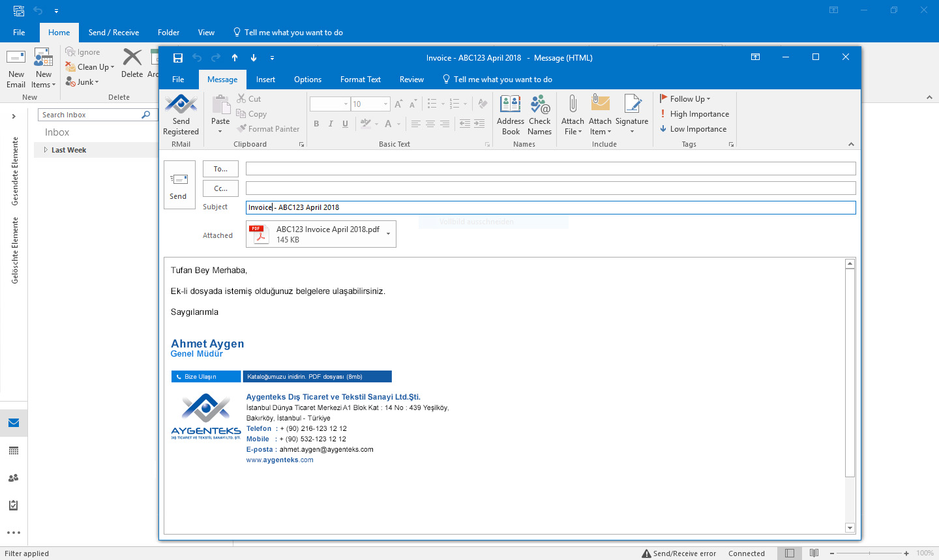Open the attachment options dropdown arrow
Viewport: 939px width, 560px height.
tap(389, 234)
